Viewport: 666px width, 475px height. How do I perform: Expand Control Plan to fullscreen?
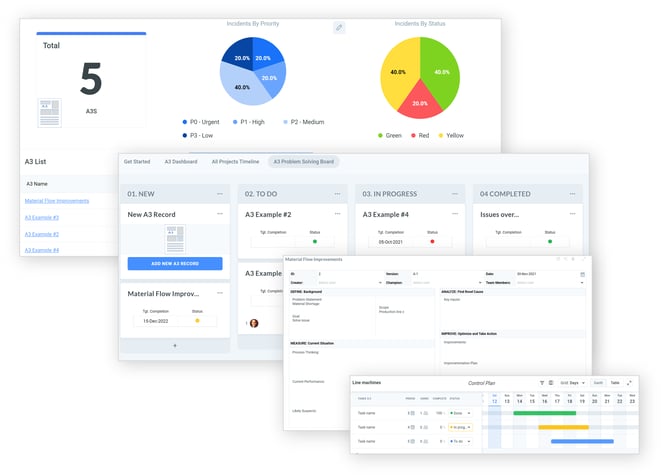[x=629, y=383]
